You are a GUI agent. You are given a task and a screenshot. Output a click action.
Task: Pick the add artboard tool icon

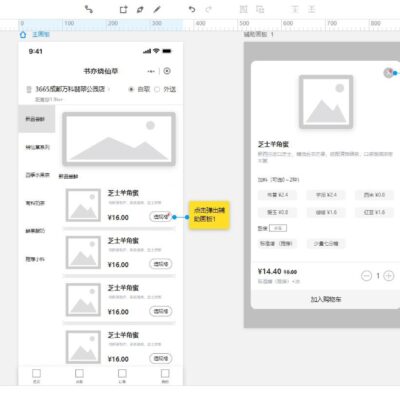click(x=124, y=9)
